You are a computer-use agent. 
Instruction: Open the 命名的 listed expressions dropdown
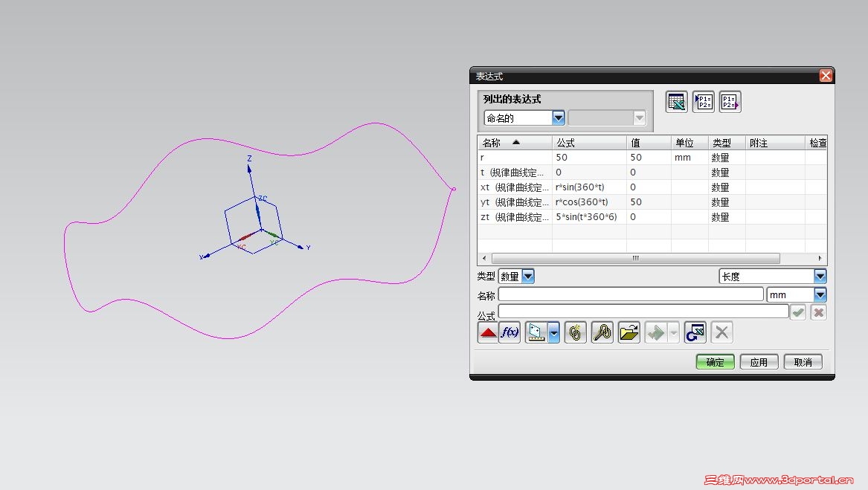(x=558, y=118)
